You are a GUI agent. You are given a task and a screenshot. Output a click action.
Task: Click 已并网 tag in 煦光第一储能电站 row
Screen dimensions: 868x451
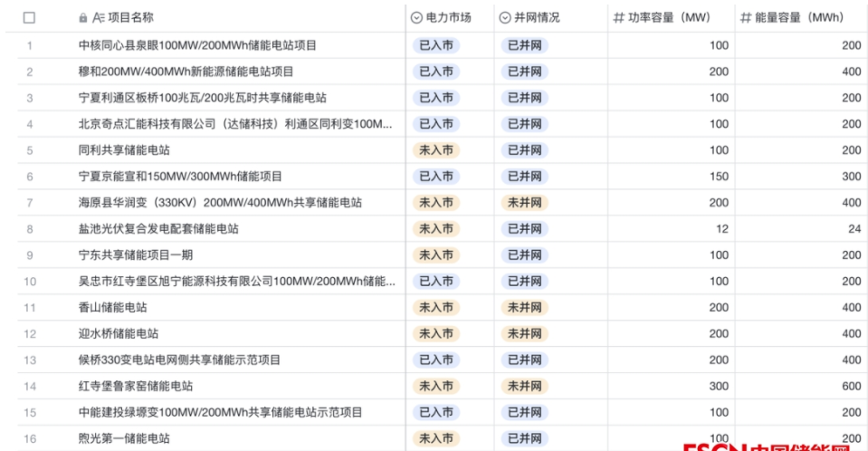click(x=525, y=439)
